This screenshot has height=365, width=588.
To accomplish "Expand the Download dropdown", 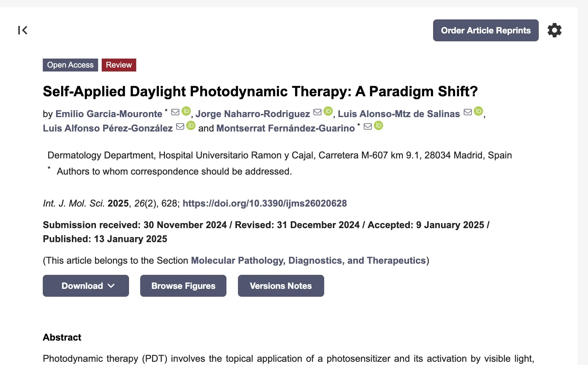I will coord(86,286).
